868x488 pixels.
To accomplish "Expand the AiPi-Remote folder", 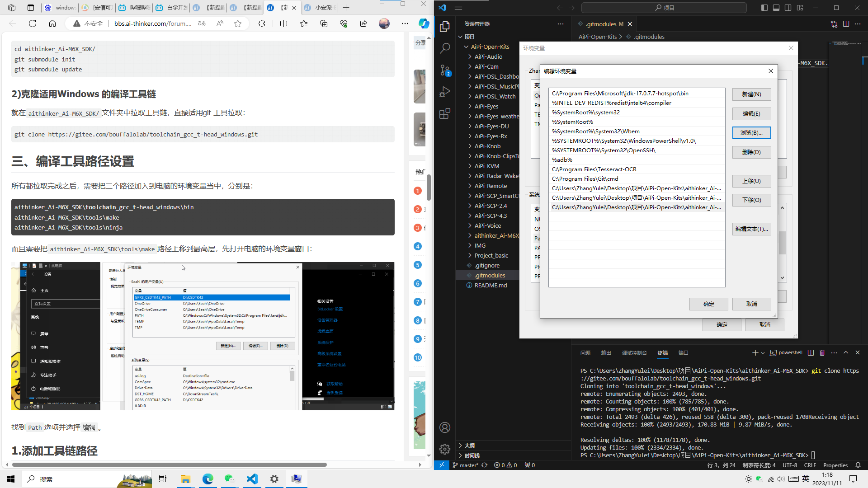I will [491, 186].
